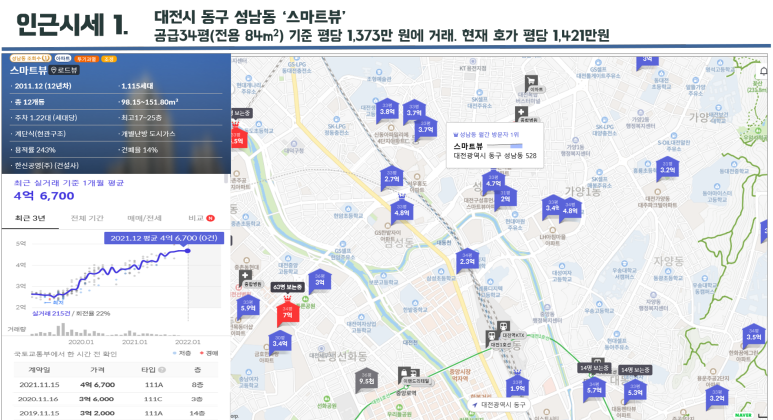773x420 pixels.
Task: Open the 로드뷰 road view button
Action: pyautogui.click(x=65, y=70)
